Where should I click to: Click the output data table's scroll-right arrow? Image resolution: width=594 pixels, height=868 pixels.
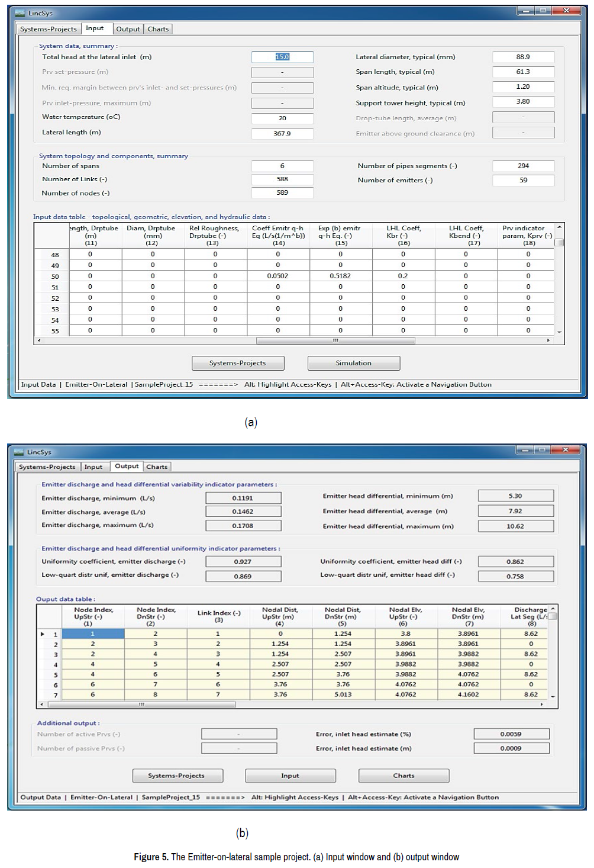coord(542,705)
